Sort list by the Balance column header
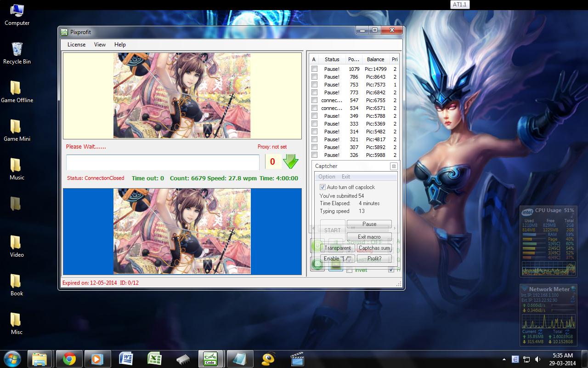The image size is (588, 368). 375,59
